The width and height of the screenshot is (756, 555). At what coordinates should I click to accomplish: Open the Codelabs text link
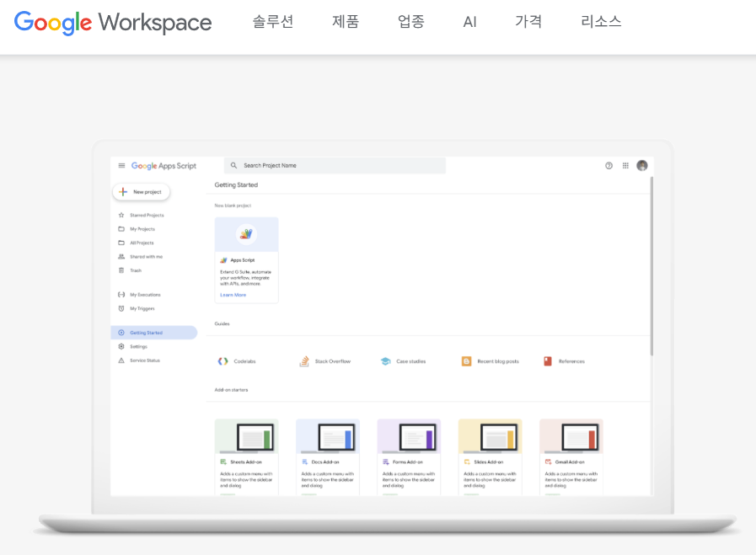(x=244, y=361)
